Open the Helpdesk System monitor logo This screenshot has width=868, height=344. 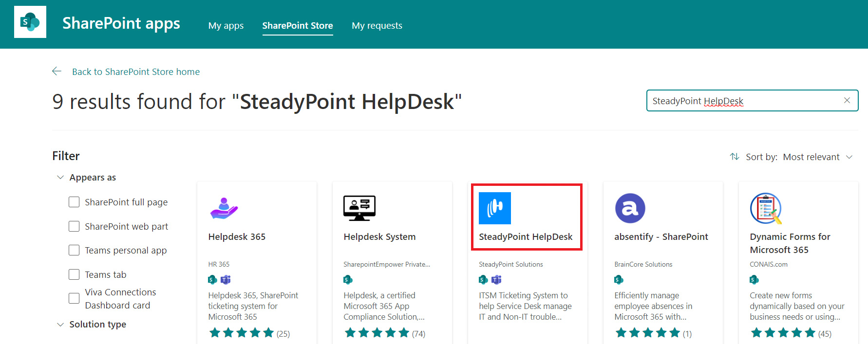point(359,208)
